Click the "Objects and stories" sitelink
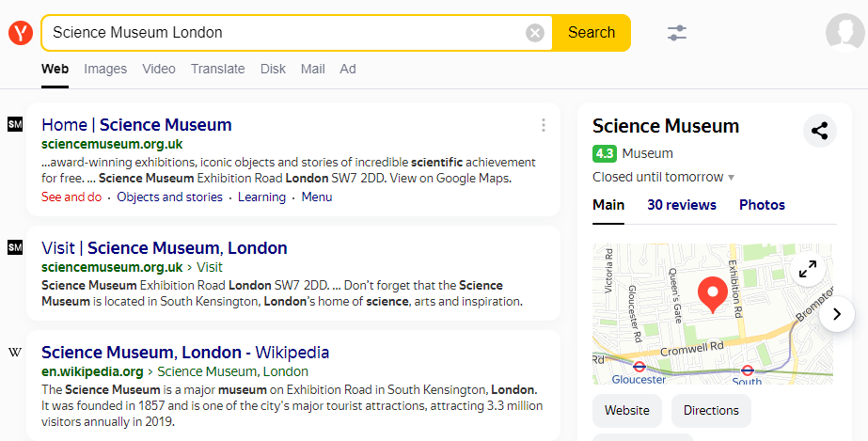868x441 pixels. [x=170, y=197]
